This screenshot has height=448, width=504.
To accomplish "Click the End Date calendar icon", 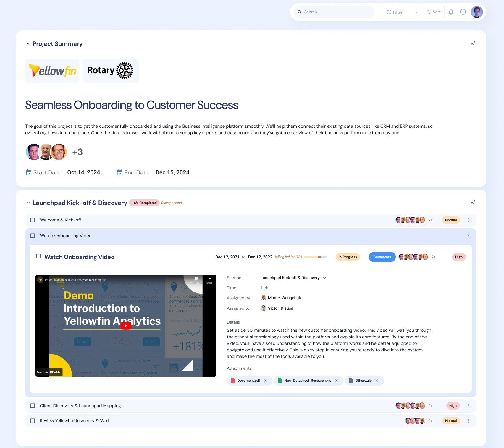I will coord(119,172).
